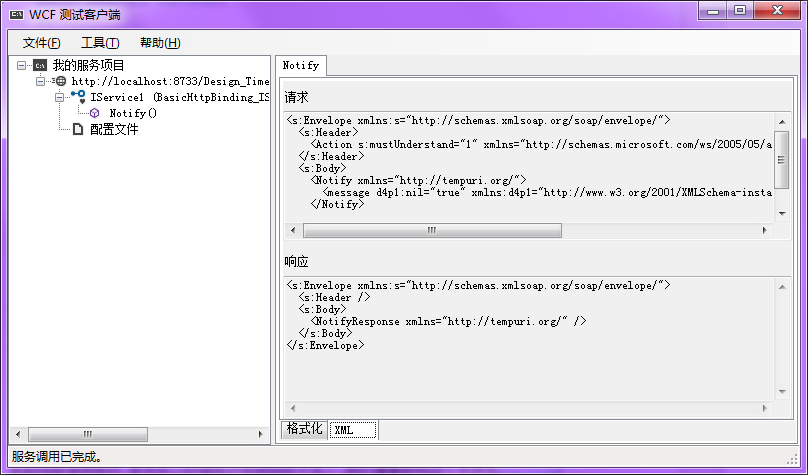
Task: Click the IService1 contract interface icon
Action: point(79,96)
